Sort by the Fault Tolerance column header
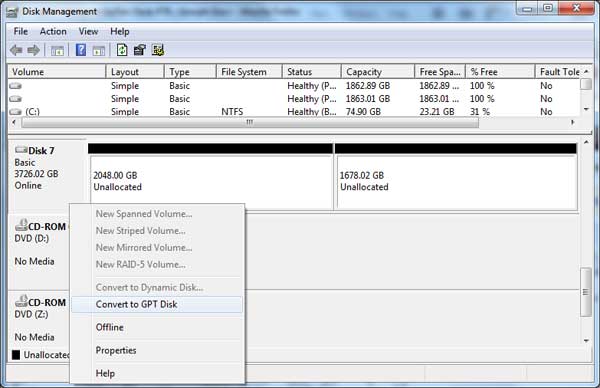The width and height of the screenshot is (600, 388). tap(559, 72)
